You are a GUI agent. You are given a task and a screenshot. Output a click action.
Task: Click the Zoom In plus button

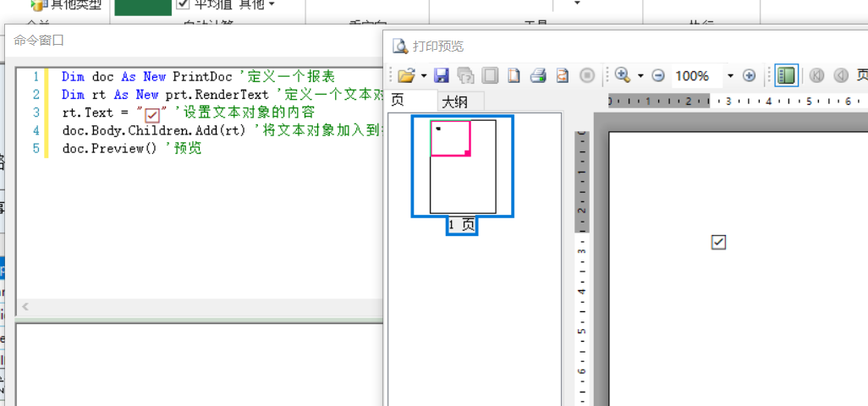(749, 76)
